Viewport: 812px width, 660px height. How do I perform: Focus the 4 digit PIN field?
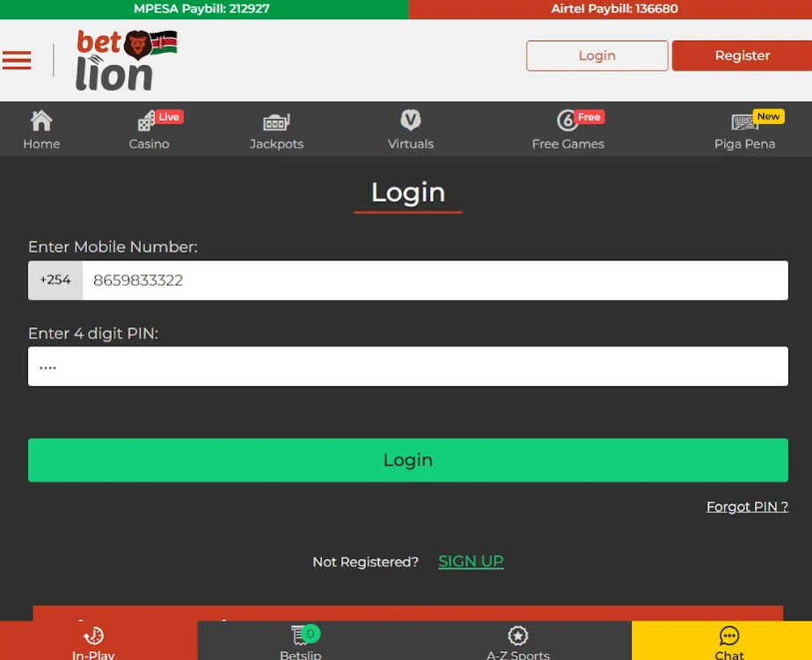[x=407, y=366]
